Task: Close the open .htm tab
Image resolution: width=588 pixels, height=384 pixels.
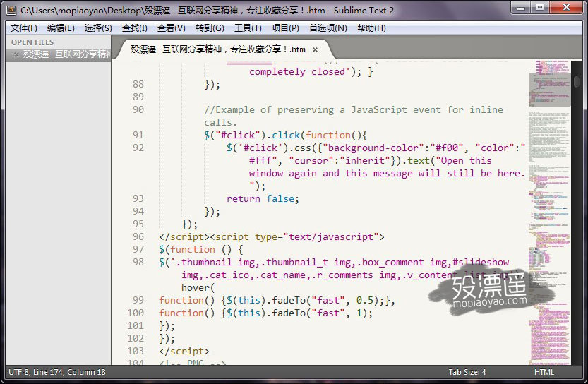Action: [315, 49]
